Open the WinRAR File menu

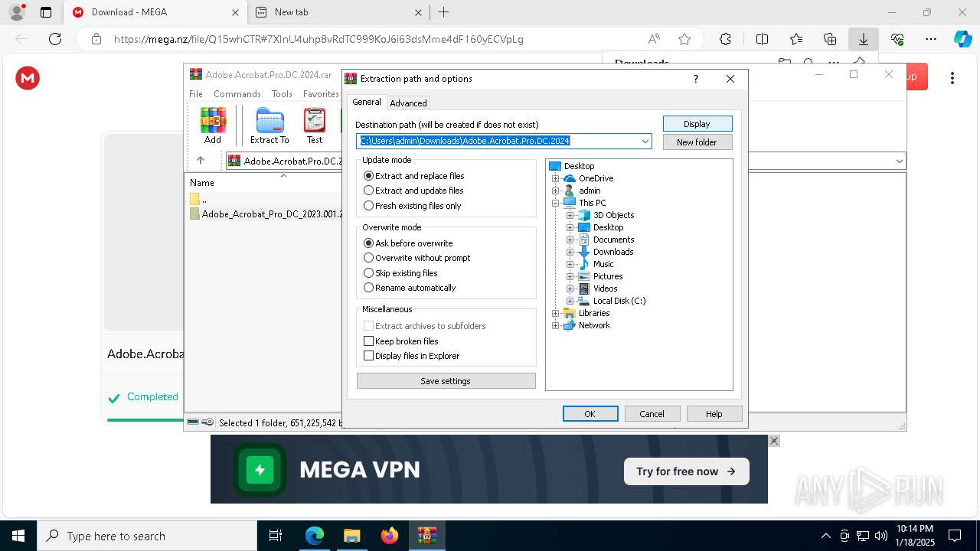click(196, 94)
